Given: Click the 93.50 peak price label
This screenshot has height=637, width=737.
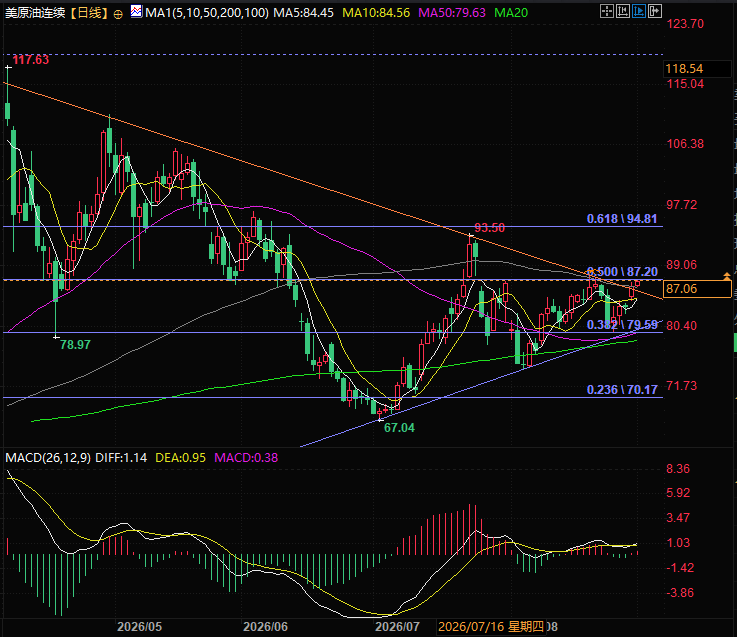Looking at the screenshot, I should click(x=489, y=228).
